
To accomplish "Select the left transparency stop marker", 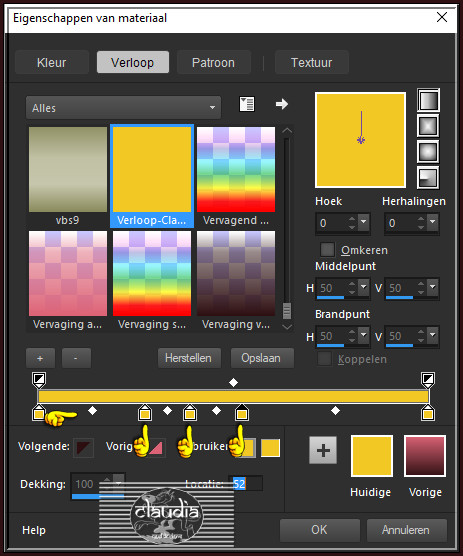I will [x=39, y=380].
